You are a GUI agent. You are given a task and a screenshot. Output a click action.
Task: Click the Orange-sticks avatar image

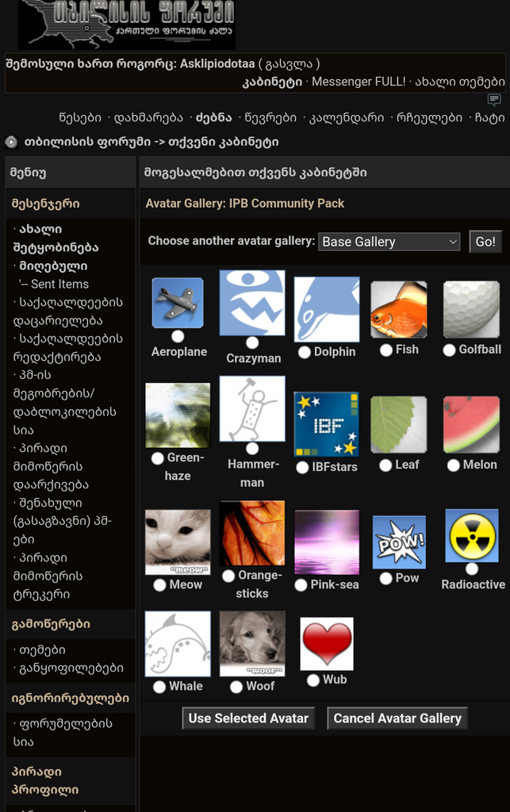(252, 533)
